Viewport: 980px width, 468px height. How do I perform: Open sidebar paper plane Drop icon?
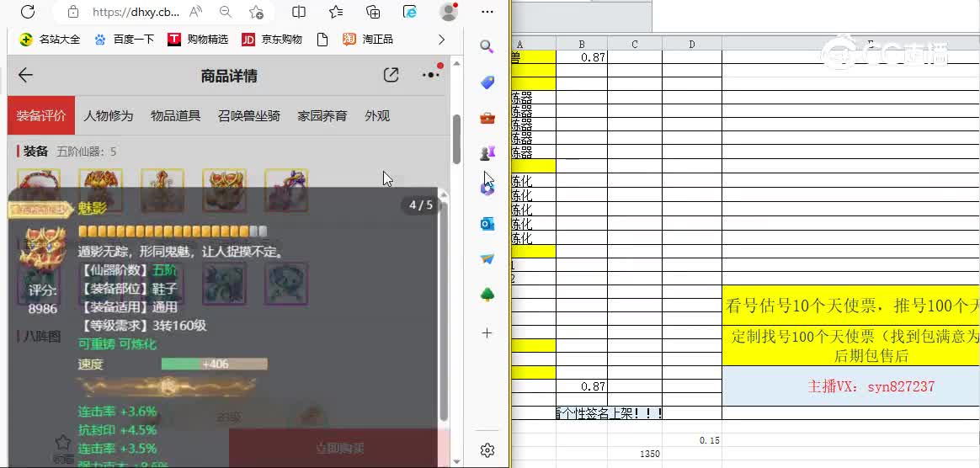pos(487,258)
